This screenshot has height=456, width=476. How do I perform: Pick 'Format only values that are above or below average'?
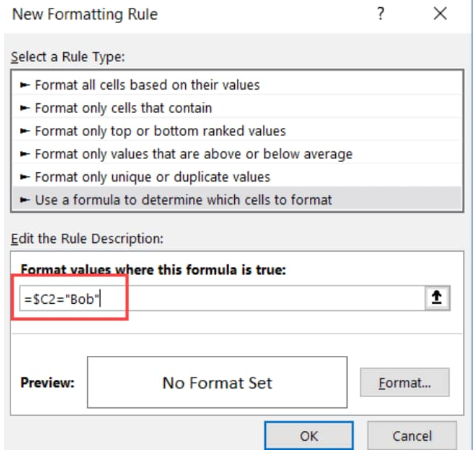click(238, 154)
